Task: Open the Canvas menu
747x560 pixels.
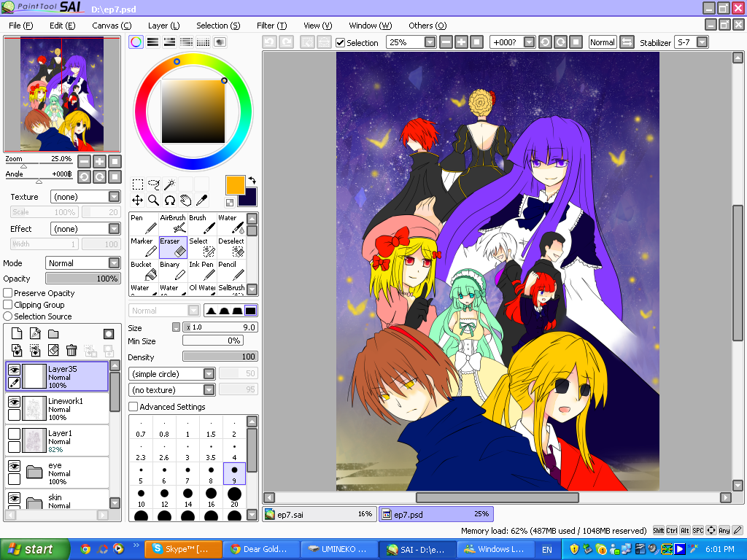Action: click(112, 26)
